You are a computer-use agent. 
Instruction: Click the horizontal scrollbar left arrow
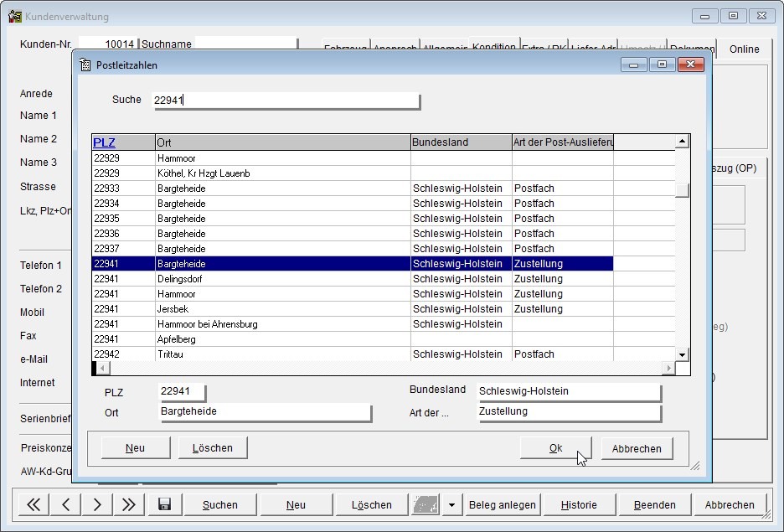(x=102, y=368)
